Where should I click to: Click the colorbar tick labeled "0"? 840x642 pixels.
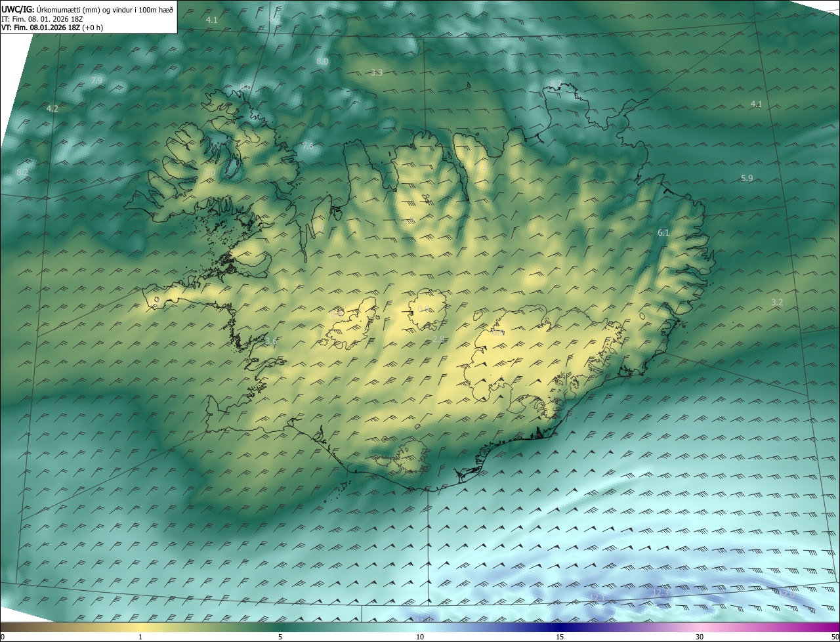[3, 637]
